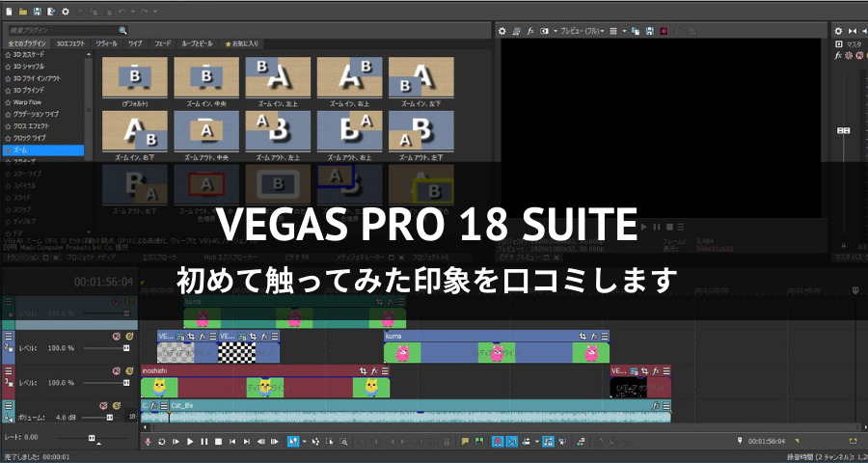Viewport: 868px width, 463px height.
Task: Open the お気に入り favorites tab
Action: 241,43
